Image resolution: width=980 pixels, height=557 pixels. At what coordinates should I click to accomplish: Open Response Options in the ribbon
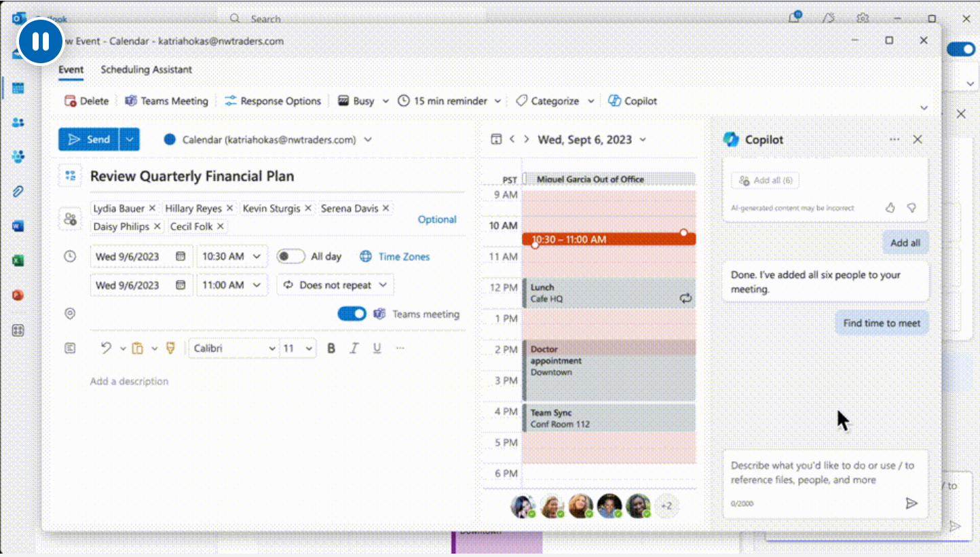(273, 101)
